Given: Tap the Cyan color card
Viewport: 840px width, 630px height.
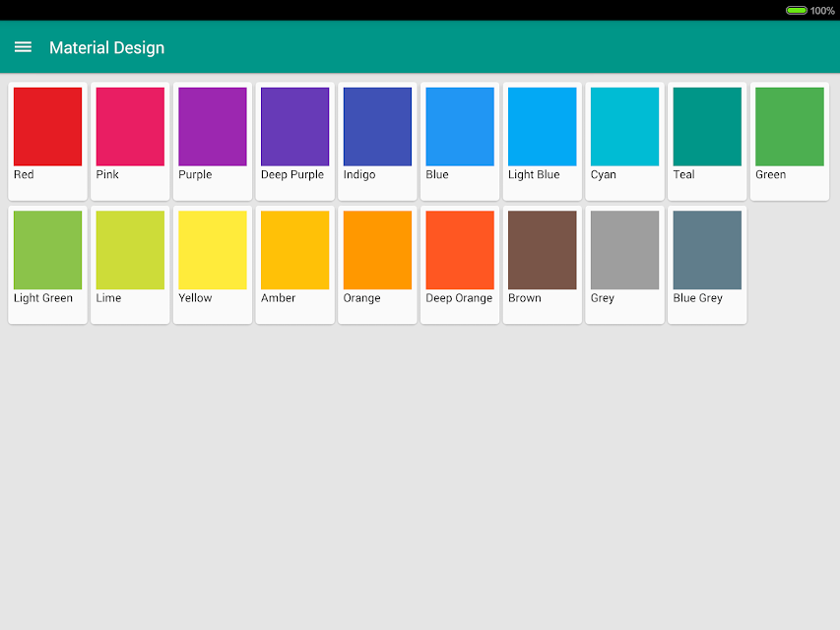Looking at the screenshot, I should pos(625,142).
